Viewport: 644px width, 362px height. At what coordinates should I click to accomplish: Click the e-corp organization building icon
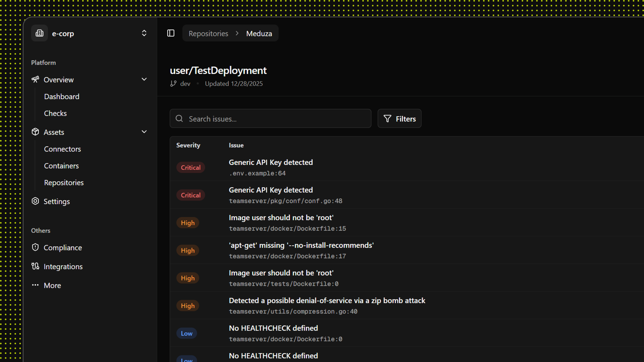tap(39, 33)
